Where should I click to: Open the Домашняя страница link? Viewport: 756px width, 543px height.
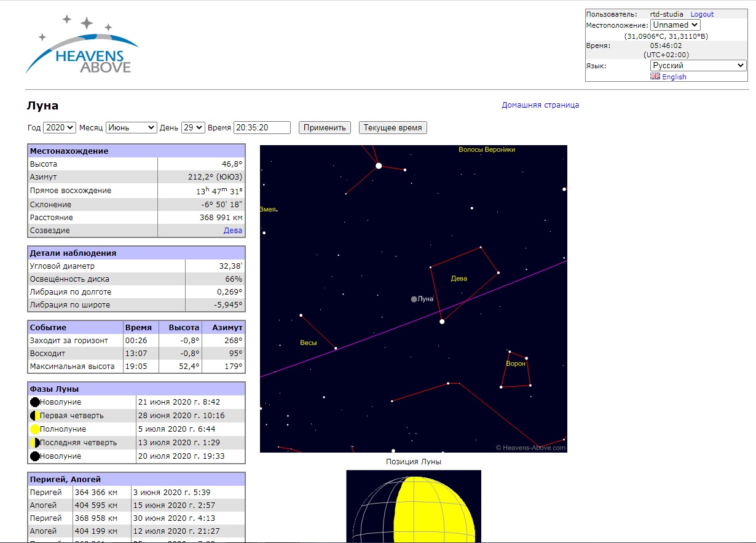coord(540,105)
